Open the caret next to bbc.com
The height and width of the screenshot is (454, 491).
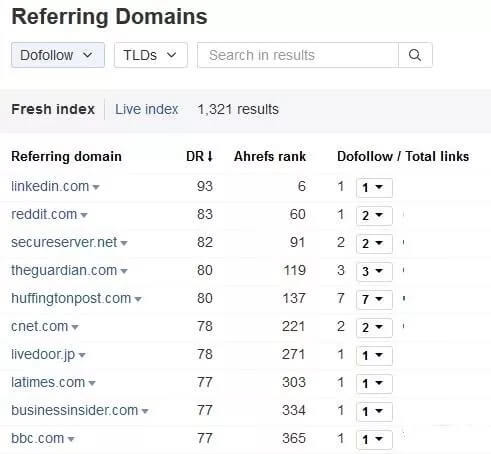pyautogui.click(x=71, y=439)
